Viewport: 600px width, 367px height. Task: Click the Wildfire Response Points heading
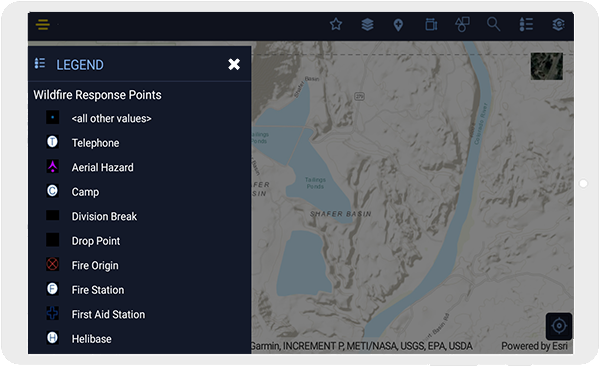coord(97,95)
